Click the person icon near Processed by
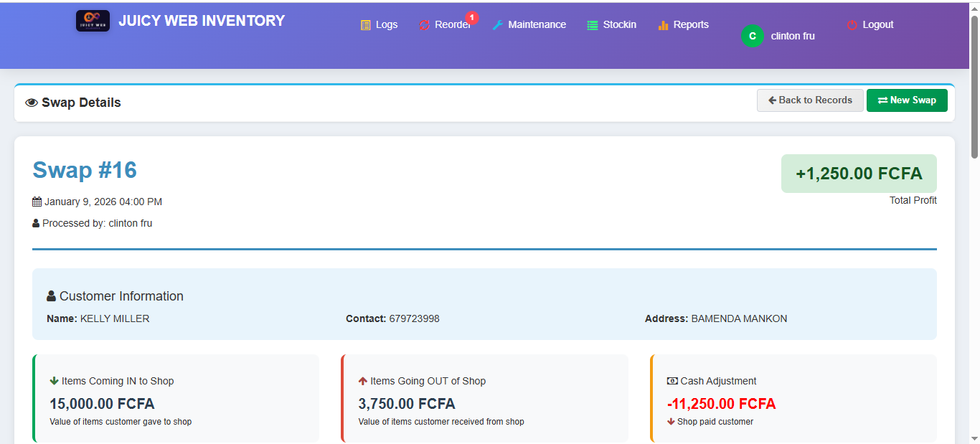Viewport: 980px width, 444px height. point(36,223)
